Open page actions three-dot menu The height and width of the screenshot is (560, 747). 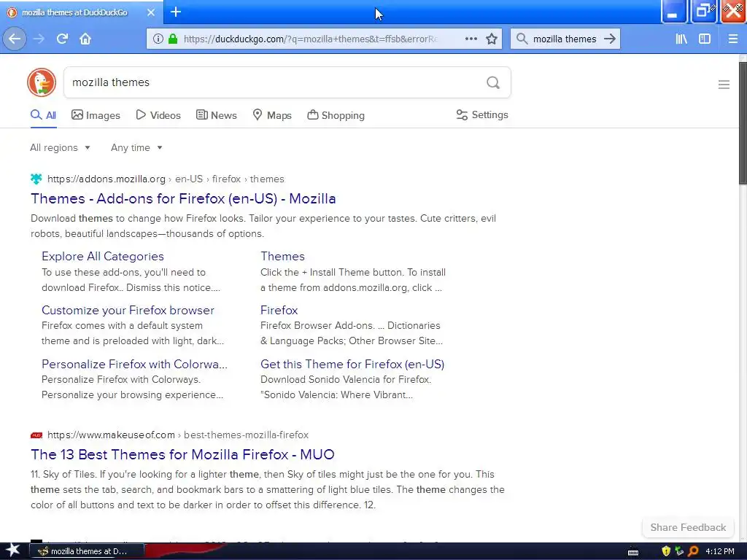[471, 39]
